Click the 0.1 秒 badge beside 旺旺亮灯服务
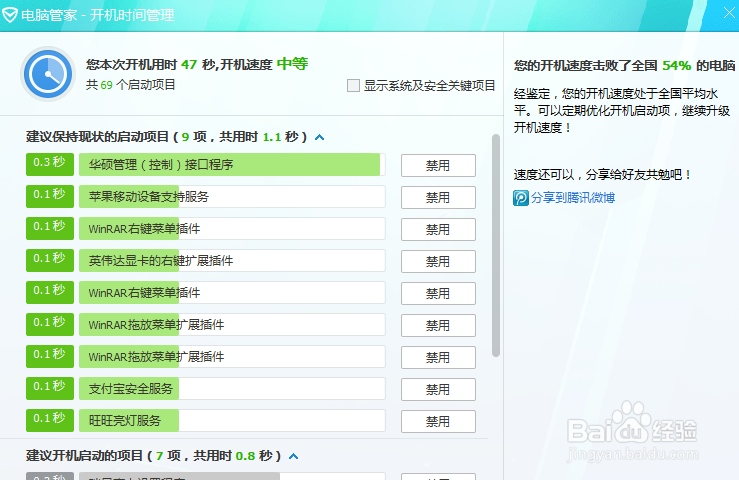The image size is (739, 480). tap(50, 420)
